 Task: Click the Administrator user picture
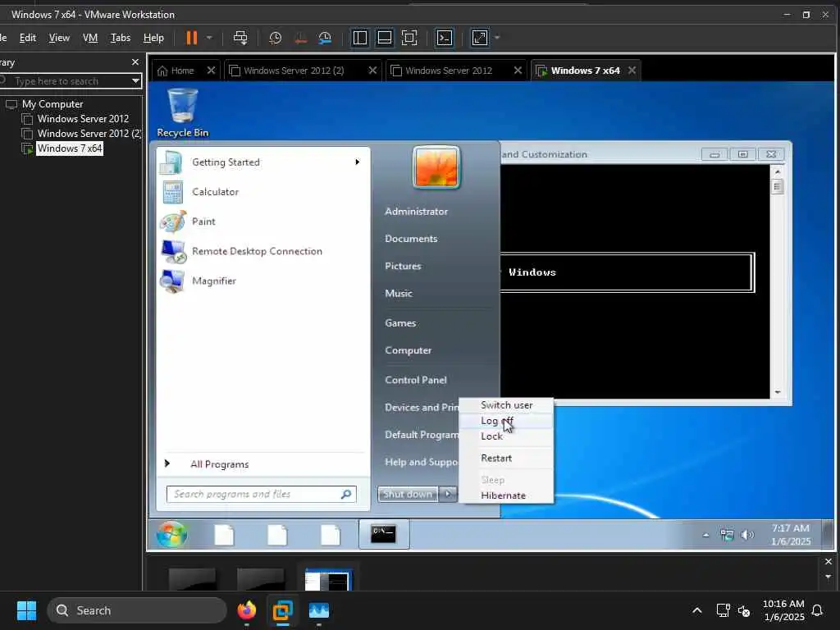point(436,167)
